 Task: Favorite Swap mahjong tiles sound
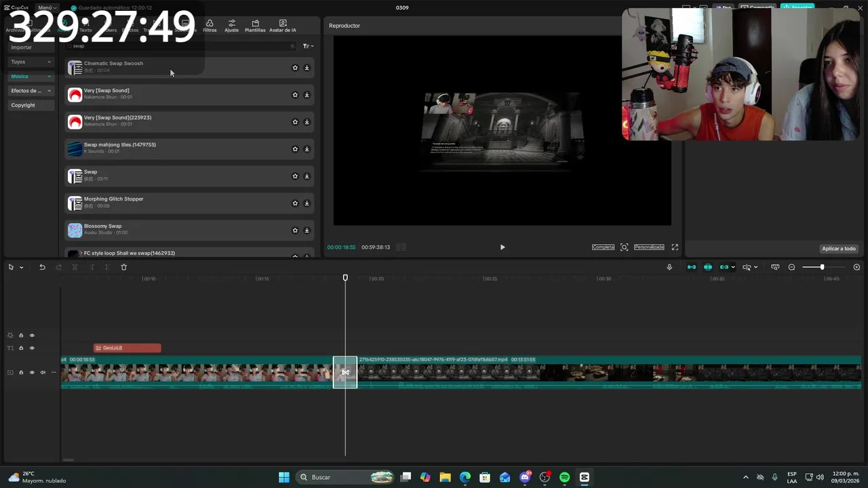pyautogui.click(x=295, y=149)
